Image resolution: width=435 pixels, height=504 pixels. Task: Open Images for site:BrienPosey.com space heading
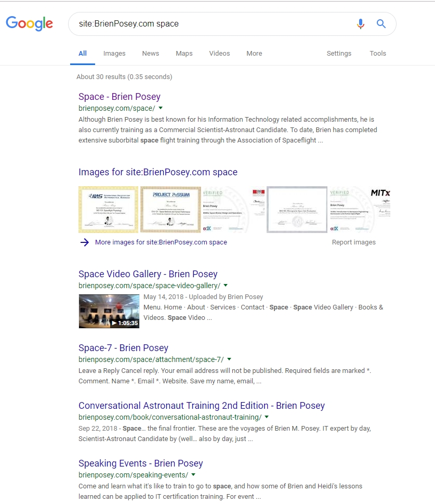click(158, 172)
